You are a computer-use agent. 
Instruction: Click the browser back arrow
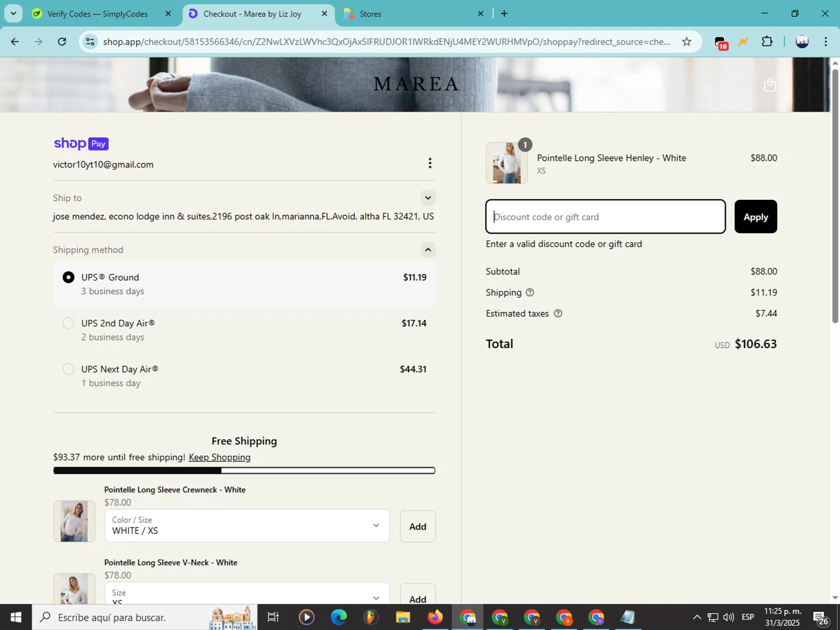[x=15, y=41]
